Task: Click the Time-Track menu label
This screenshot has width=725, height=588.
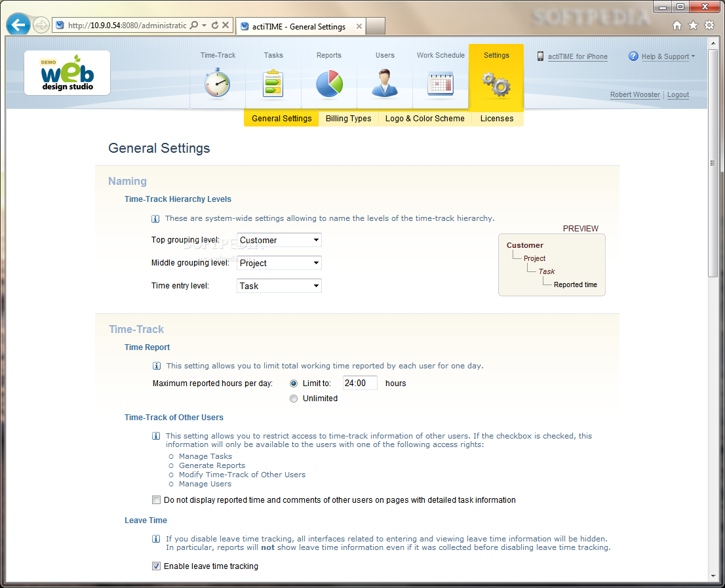Action: click(x=218, y=55)
